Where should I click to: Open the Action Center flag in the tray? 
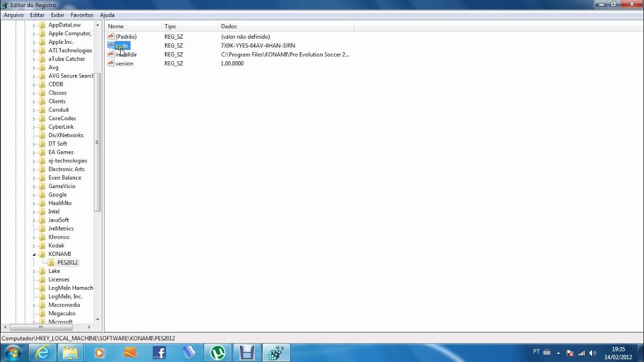click(570, 353)
